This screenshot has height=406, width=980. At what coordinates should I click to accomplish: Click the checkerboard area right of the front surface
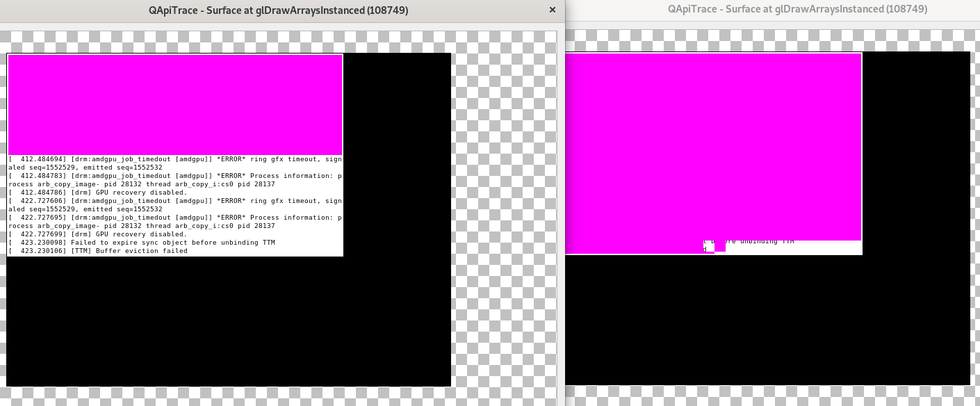tap(504, 209)
